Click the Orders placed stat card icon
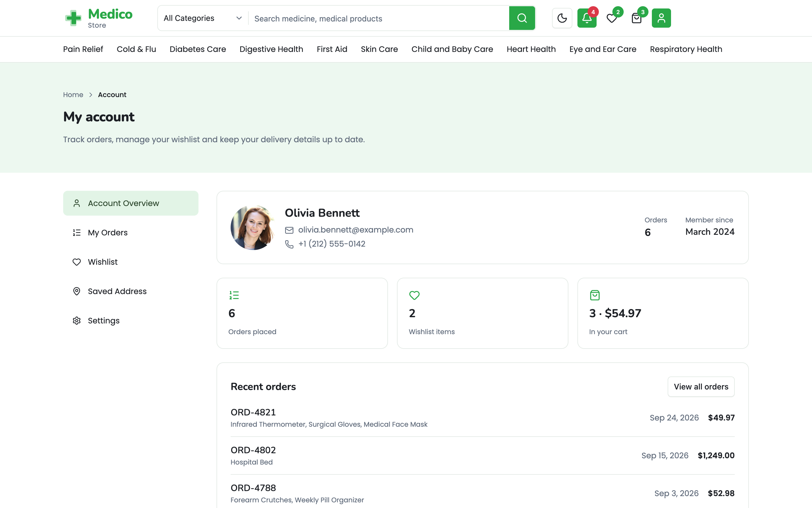This screenshot has width=812, height=508. point(234,295)
